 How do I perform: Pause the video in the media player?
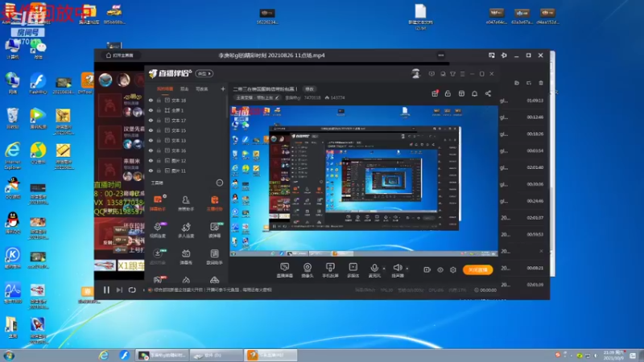click(x=106, y=290)
